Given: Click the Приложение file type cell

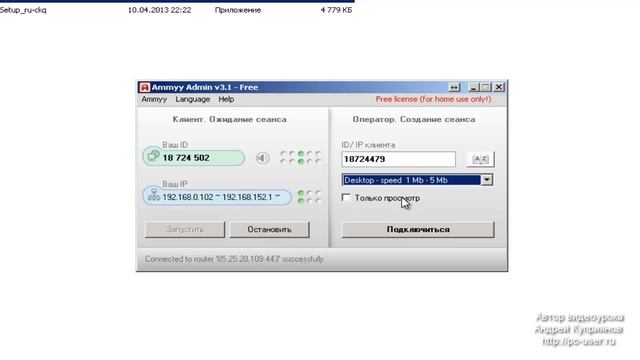Looking at the screenshot, I should click(x=238, y=10).
